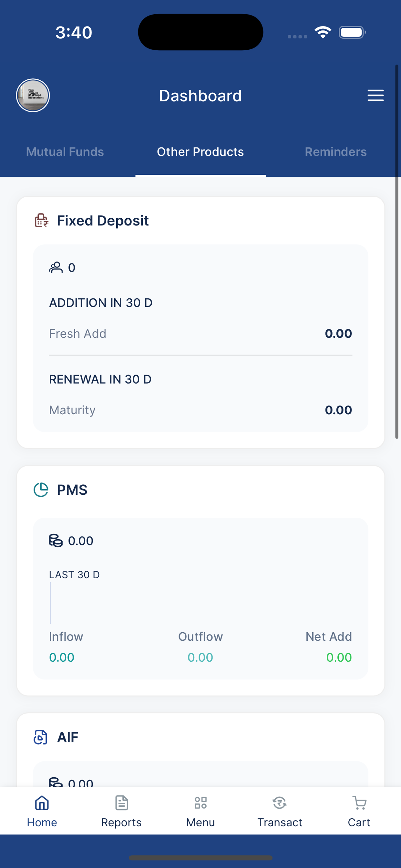Tap the Maturity renewal row
401x868 pixels.
click(x=200, y=410)
